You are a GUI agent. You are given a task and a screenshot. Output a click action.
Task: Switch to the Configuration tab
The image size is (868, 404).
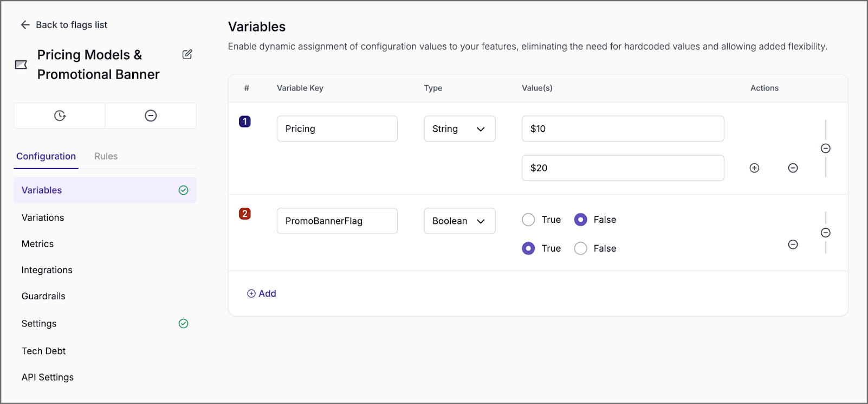(x=46, y=156)
